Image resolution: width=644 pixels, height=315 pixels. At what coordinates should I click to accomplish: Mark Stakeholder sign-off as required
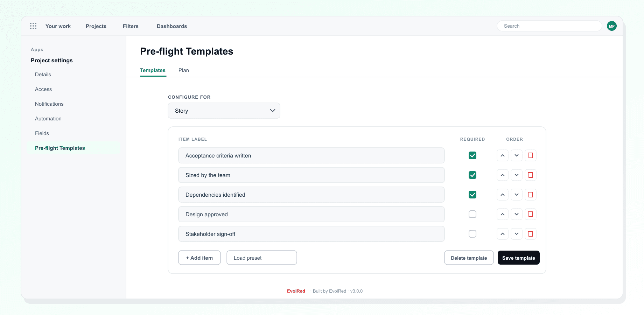point(472,234)
